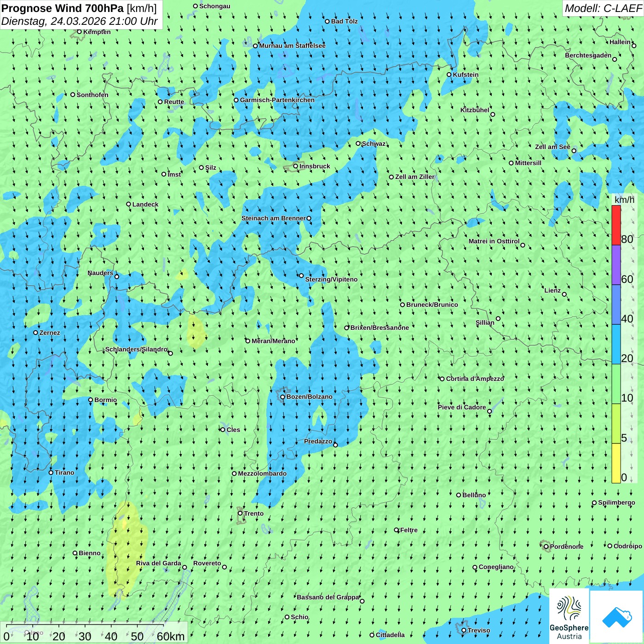Click the Schlanders/Silandro label
Screen dimensions: 644x644
coord(137,349)
